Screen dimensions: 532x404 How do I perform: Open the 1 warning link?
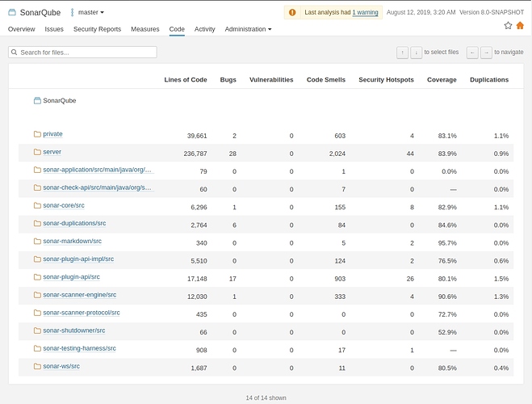[365, 13]
